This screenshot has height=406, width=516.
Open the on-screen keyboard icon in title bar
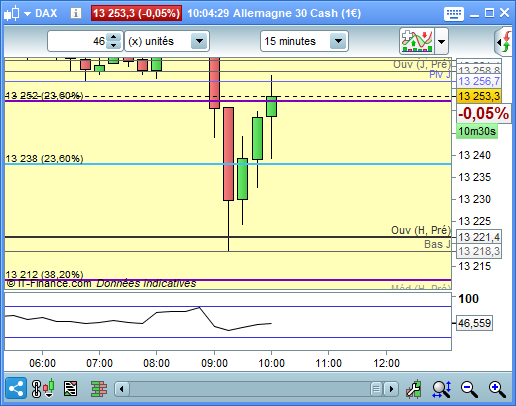(454, 14)
